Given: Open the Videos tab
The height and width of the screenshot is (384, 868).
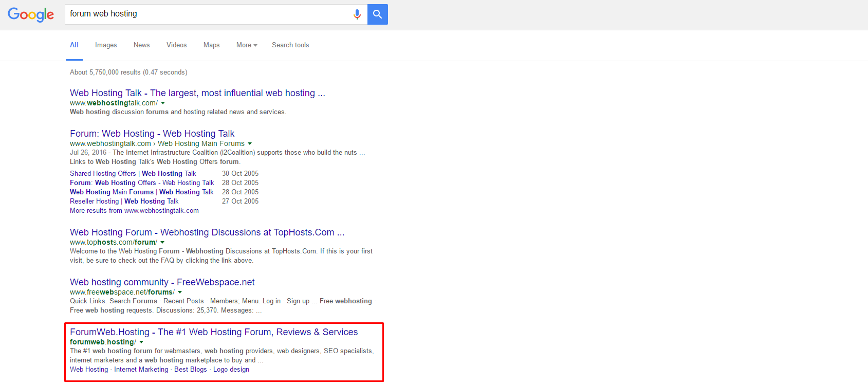Looking at the screenshot, I should (177, 45).
